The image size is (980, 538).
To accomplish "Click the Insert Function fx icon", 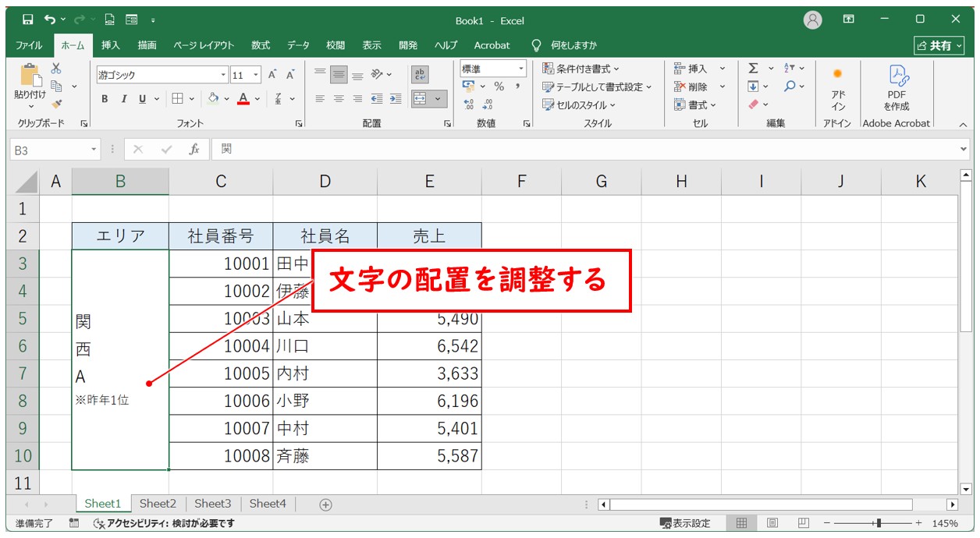I will point(195,149).
